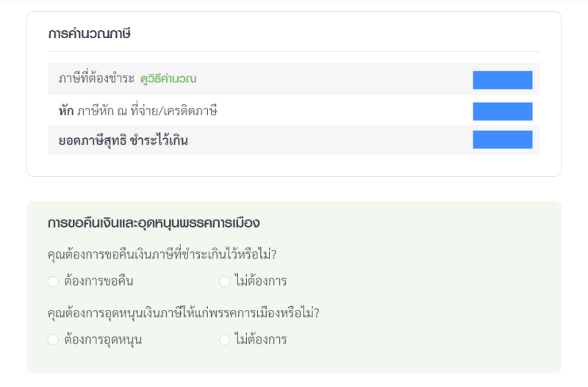This screenshot has width=588, height=387.
Task: Click the การขอคืนเงินและอุดหนุนพรรคการเมือง heading
Action: tap(154, 223)
